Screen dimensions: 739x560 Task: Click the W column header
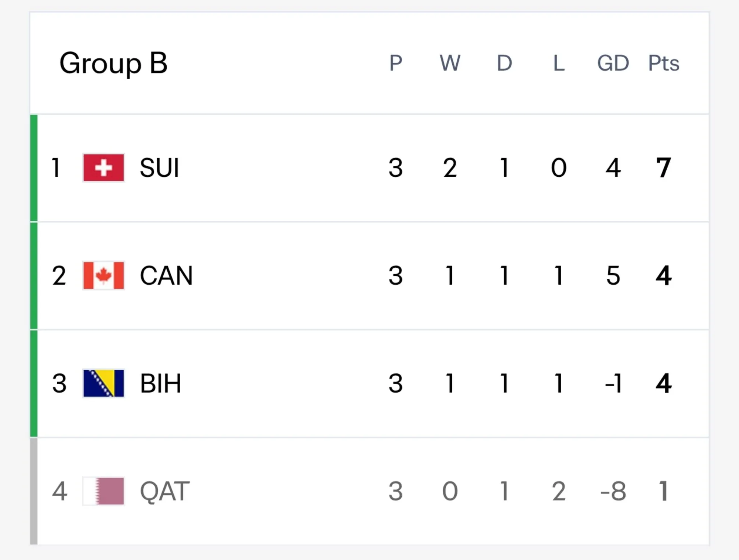[x=450, y=63]
